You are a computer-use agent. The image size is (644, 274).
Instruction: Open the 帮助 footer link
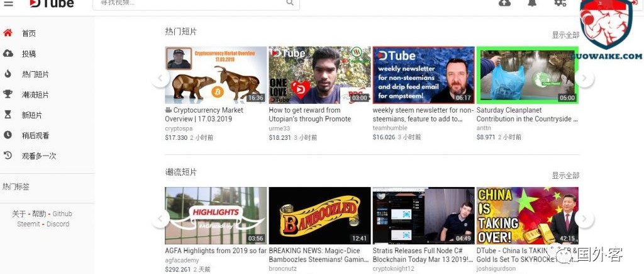tap(40, 214)
